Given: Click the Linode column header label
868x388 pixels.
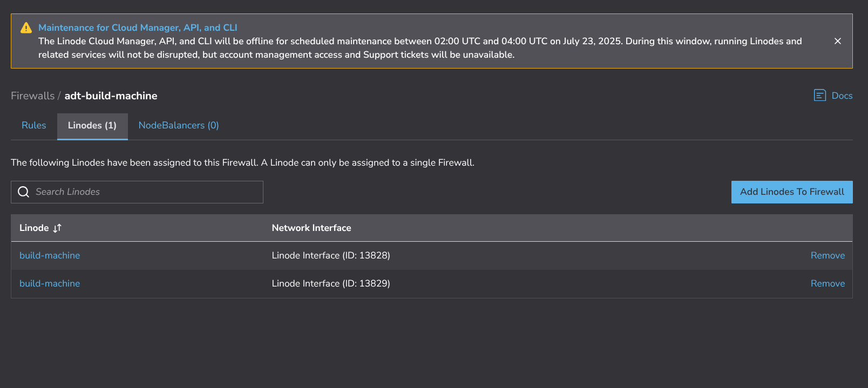Looking at the screenshot, I should coord(34,228).
